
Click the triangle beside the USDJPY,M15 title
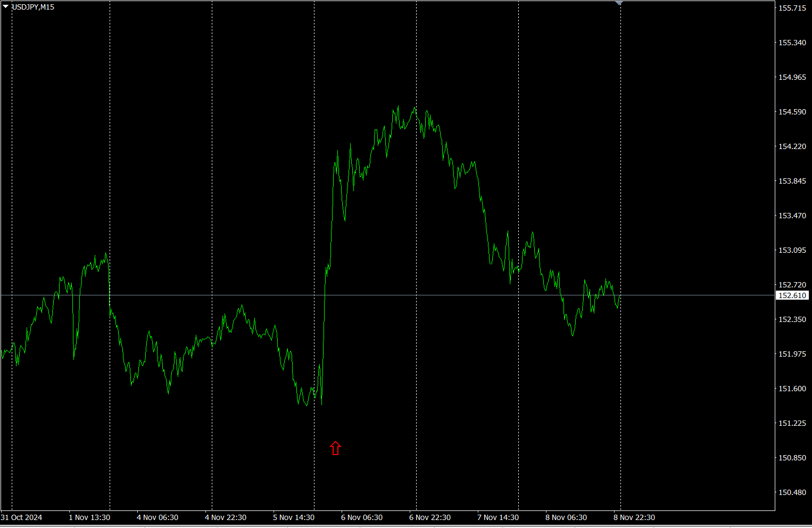(6, 7)
